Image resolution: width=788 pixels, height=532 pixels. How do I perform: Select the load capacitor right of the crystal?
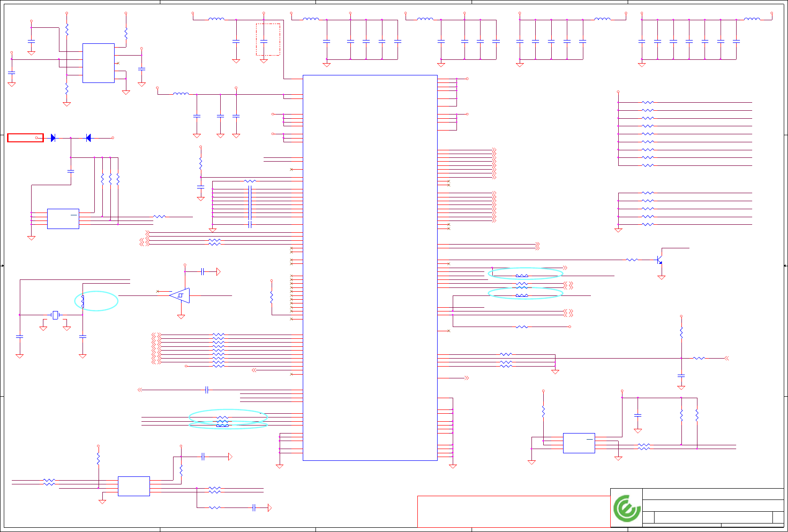[83, 336]
